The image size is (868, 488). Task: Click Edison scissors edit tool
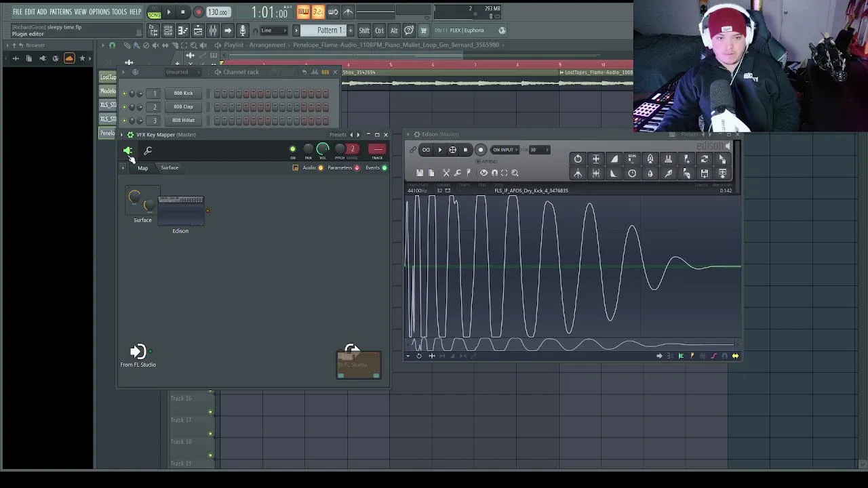click(446, 174)
